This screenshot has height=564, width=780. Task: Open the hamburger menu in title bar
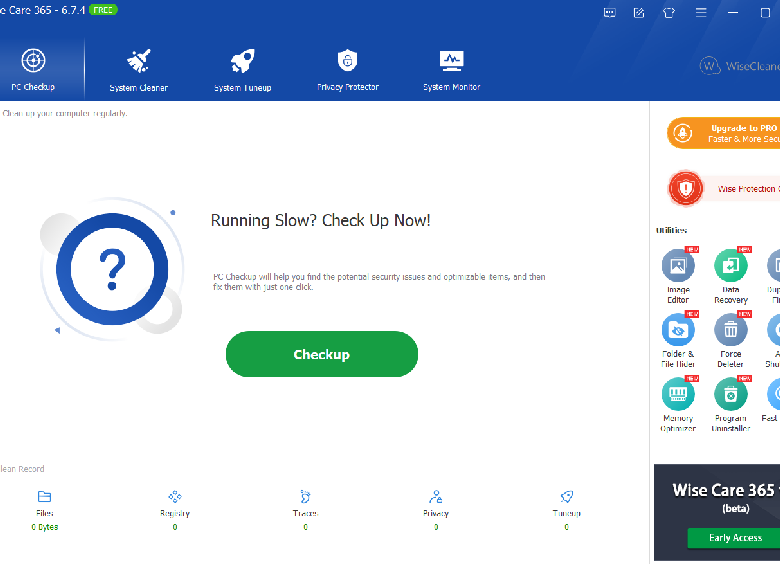point(701,12)
